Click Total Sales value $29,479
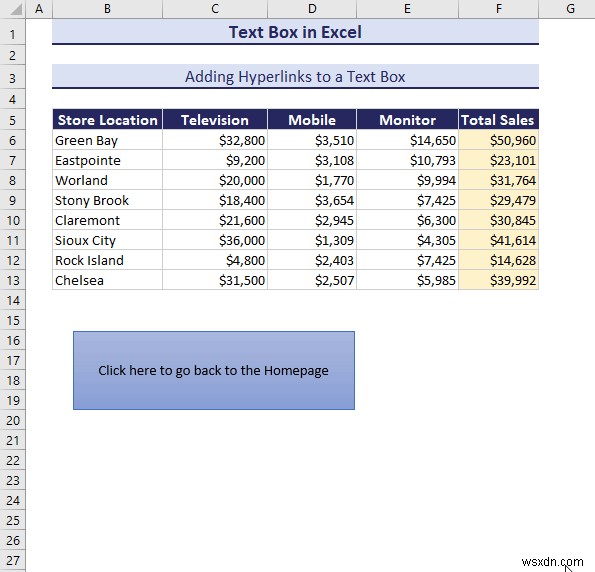Image resolution: width=595 pixels, height=572 pixels. (499, 200)
